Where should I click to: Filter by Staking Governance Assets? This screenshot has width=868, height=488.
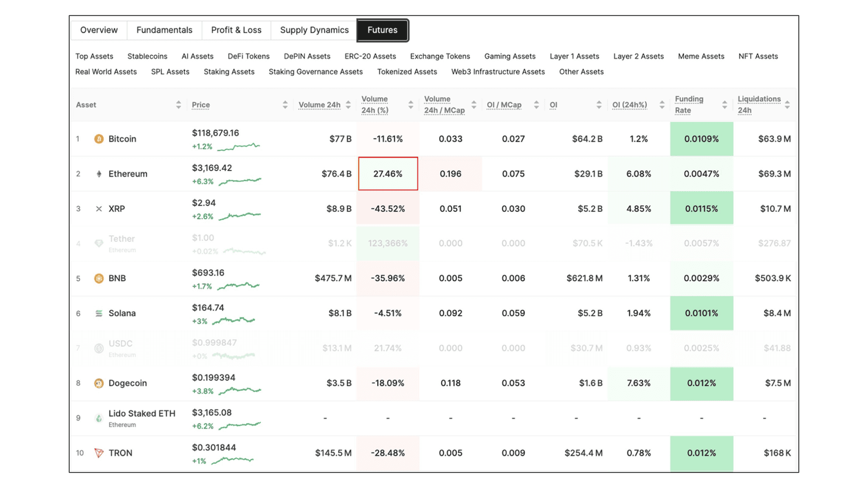316,72
